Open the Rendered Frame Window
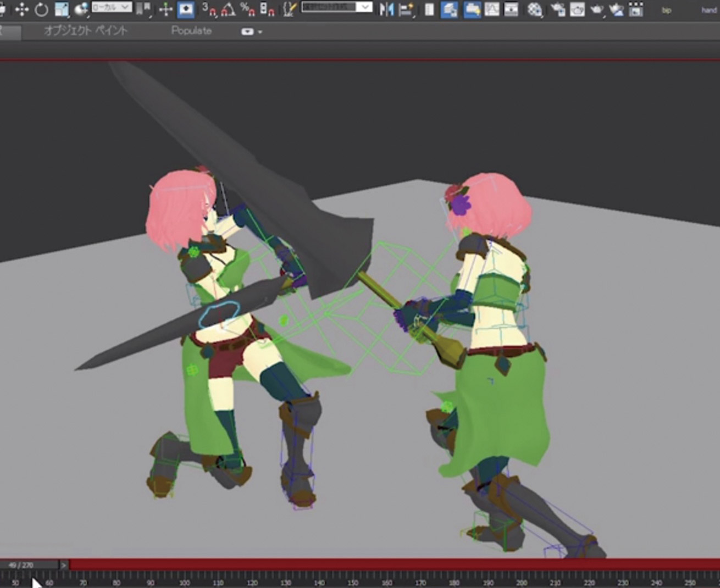The image size is (720, 588). 577,9
